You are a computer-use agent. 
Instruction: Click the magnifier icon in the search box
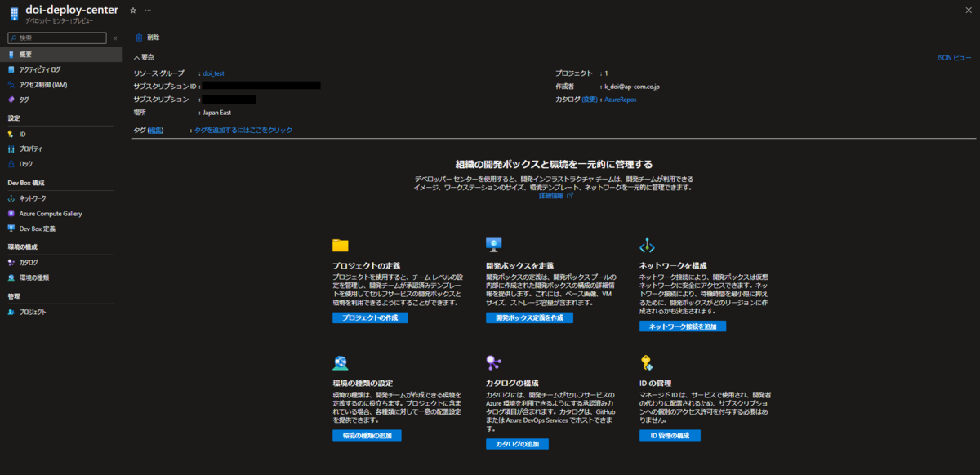tap(14, 38)
